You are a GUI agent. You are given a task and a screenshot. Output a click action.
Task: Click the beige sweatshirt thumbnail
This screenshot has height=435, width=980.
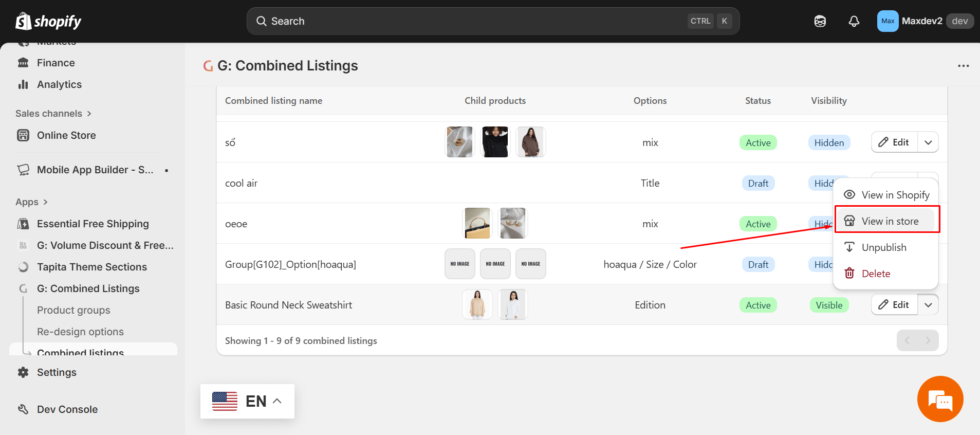[x=477, y=304]
